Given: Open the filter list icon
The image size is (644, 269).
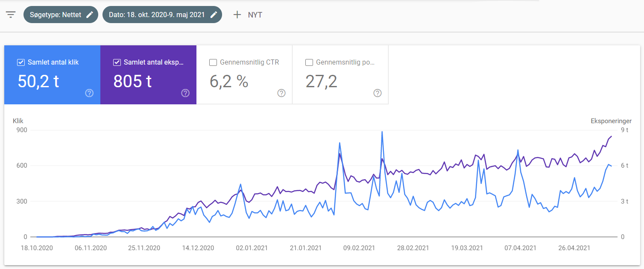Looking at the screenshot, I should point(11,15).
